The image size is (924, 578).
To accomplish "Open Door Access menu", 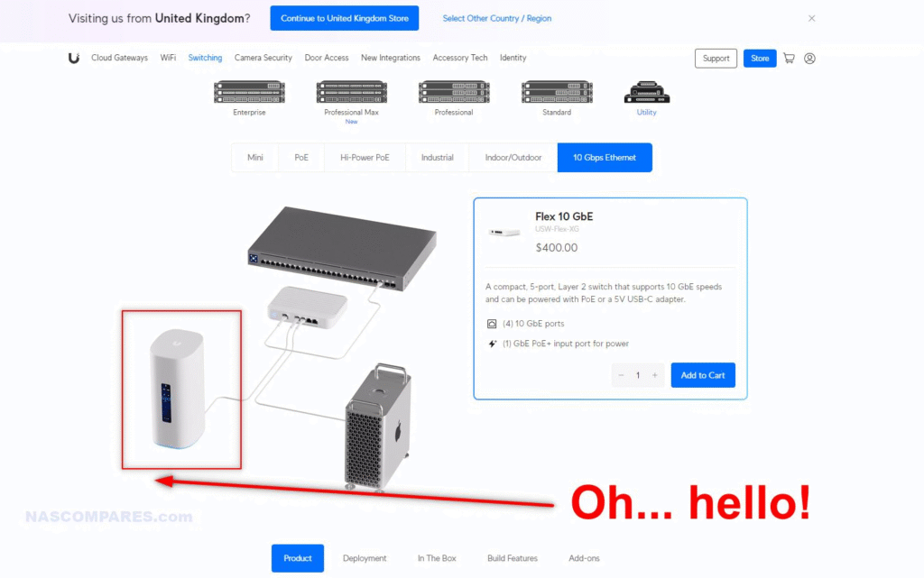I will coord(327,58).
